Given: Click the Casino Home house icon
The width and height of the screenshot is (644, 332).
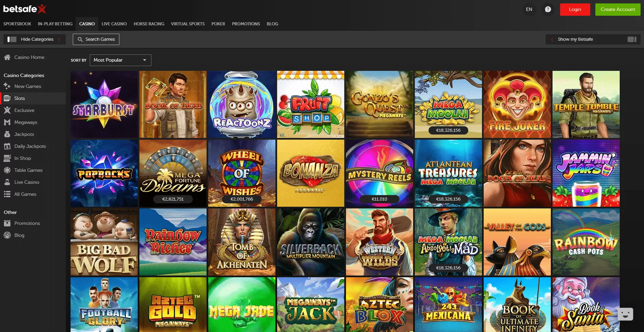Looking at the screenshot, I should (7, 58).
